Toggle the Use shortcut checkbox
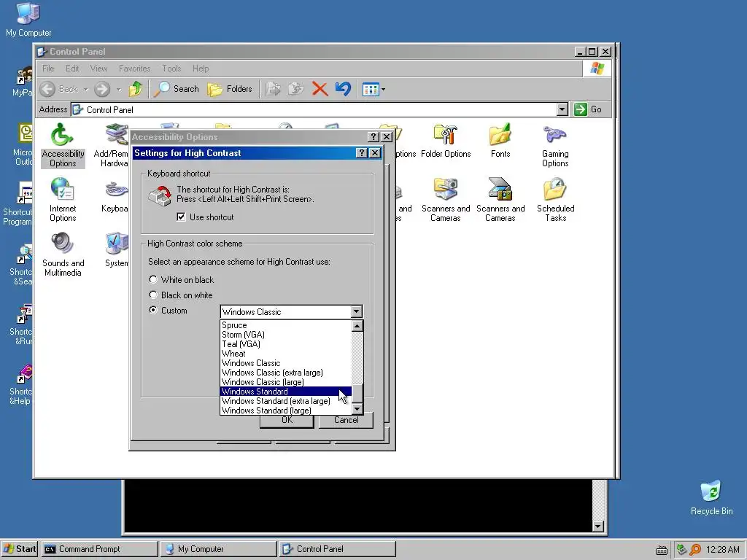Viewport: 747px width, 560px height. pyautogui.click(x=181, y=217)
